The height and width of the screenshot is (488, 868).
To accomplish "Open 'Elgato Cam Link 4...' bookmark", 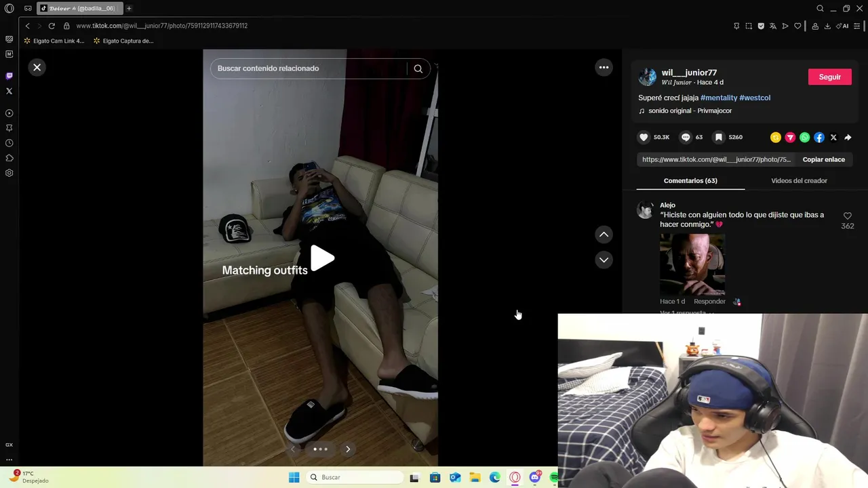I will [x=54, y=41].
